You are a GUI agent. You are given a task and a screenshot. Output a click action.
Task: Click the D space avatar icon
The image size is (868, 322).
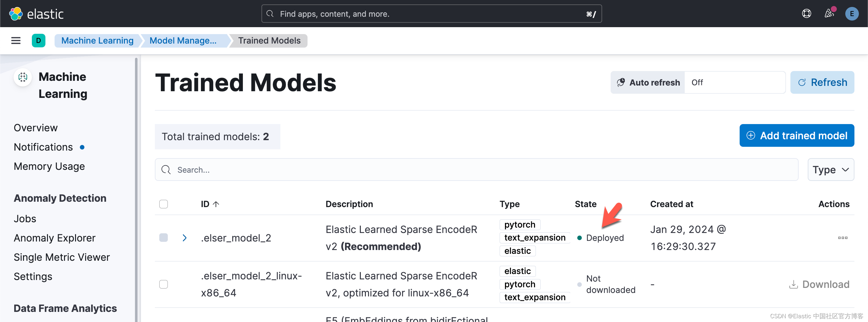tap(38, 40)
